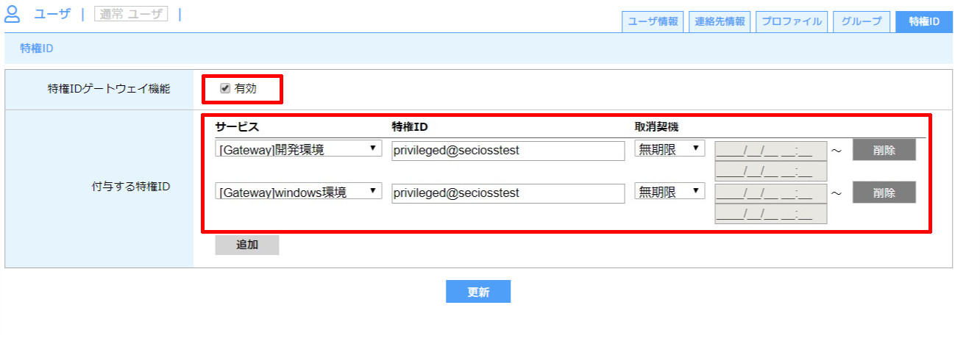Click the ユーザ heading text

pos(52,13)
